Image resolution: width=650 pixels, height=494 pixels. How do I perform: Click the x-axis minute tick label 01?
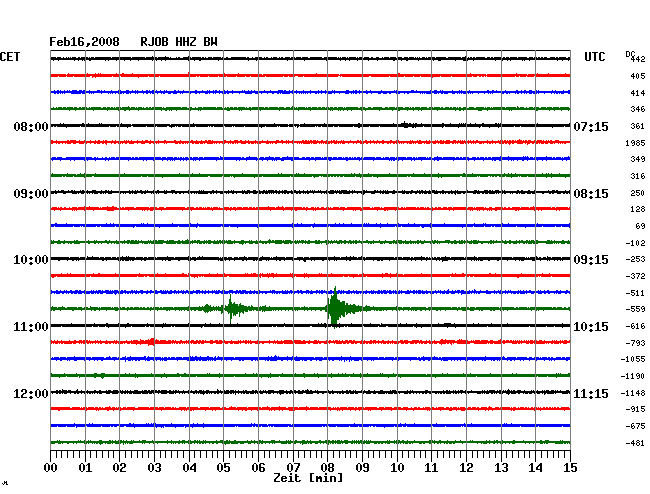[85, 468]
